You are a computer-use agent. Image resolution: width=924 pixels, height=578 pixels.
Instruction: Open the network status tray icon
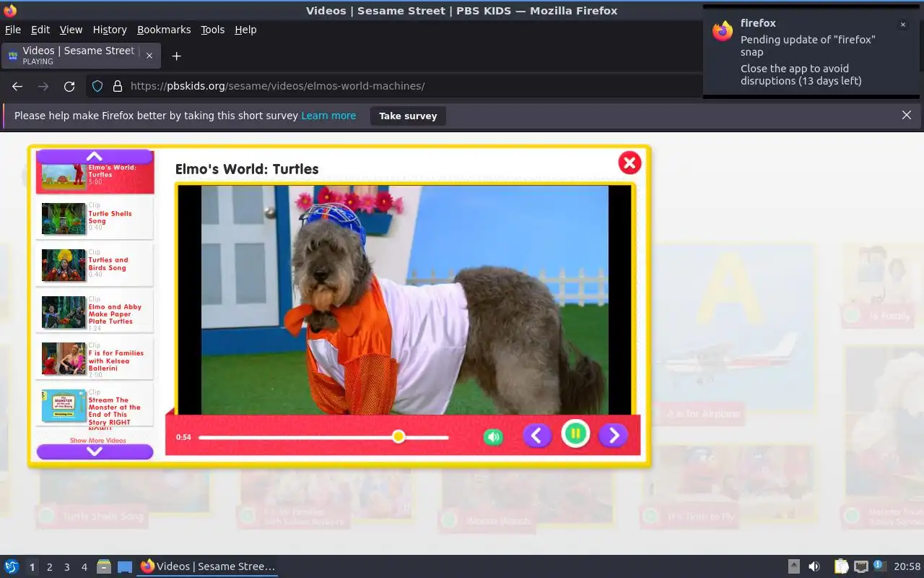click(860, 566)
